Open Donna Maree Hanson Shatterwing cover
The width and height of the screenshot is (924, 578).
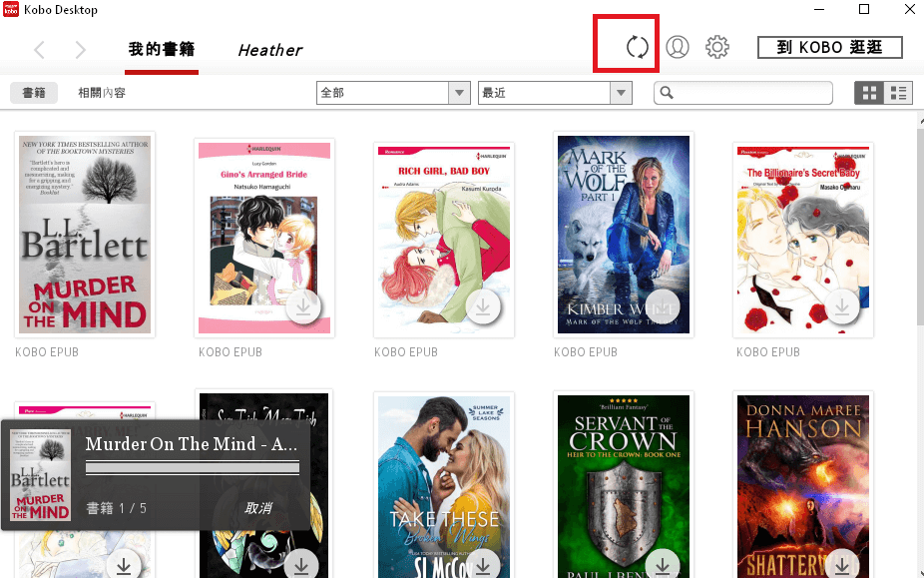[x=803, y=486]
